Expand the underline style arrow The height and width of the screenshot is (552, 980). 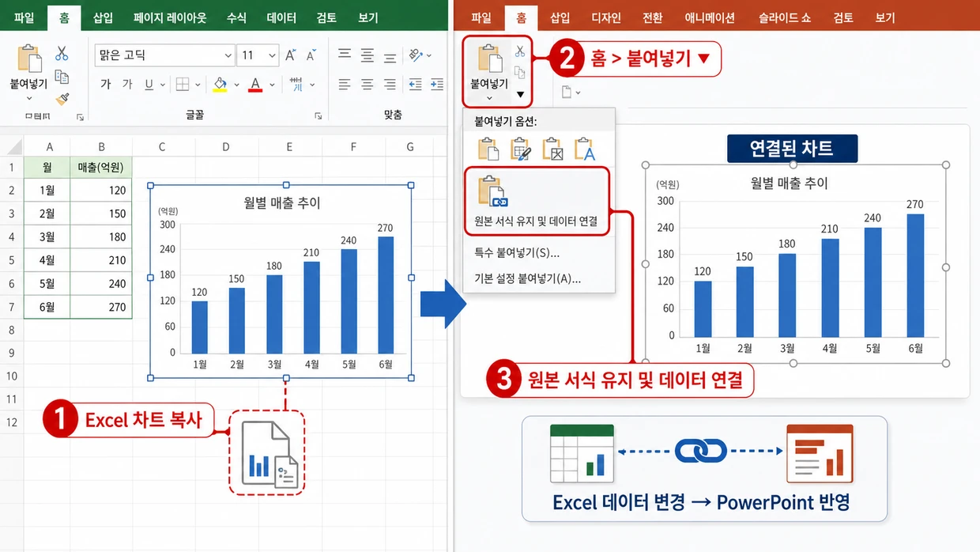163,85
